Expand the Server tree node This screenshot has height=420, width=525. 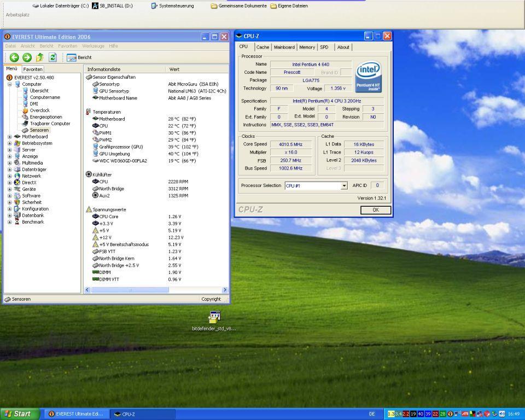10,150
